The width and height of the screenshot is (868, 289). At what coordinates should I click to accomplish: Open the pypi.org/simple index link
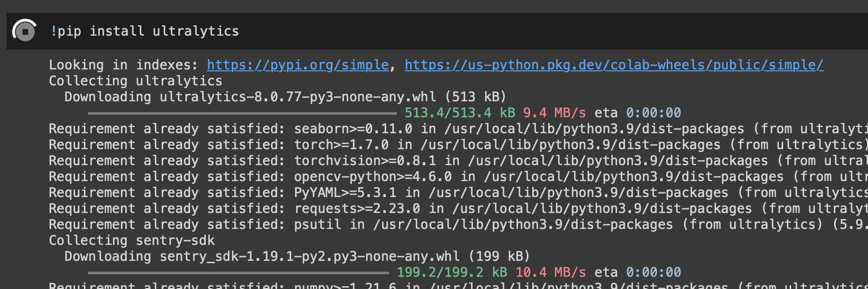(297, 65)
